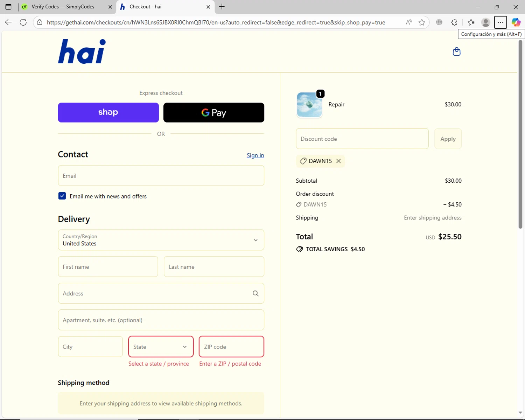The image size is (525, 420).
Task: Click the City field
Action: pyautogui.click(x=90, y=347)
